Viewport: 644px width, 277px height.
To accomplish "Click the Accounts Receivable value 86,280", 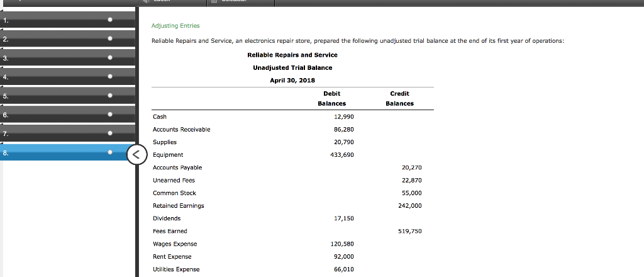I will (344, 130).
